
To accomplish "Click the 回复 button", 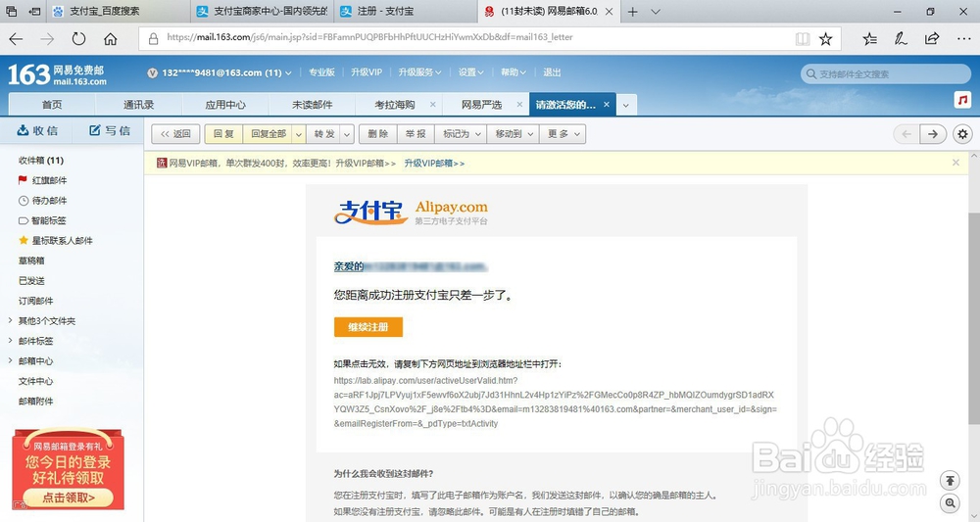I will tap(223, 133).
